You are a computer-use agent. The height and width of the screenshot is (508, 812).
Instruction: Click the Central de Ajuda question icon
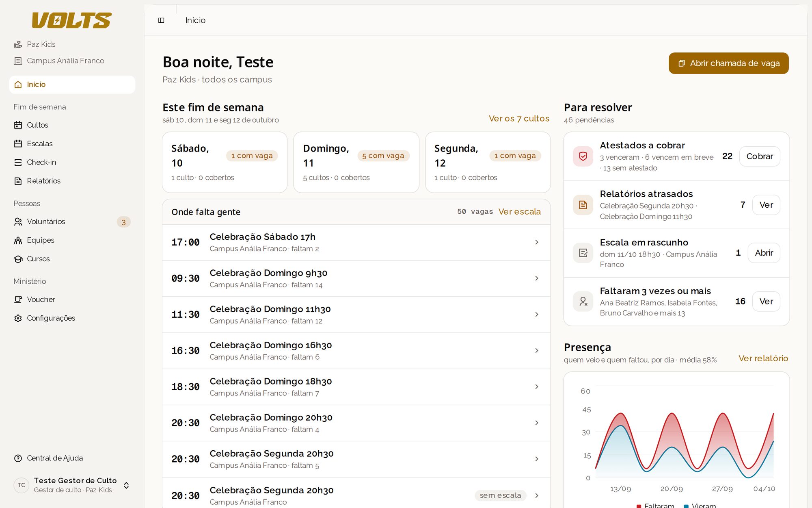(x=18, y=458)
